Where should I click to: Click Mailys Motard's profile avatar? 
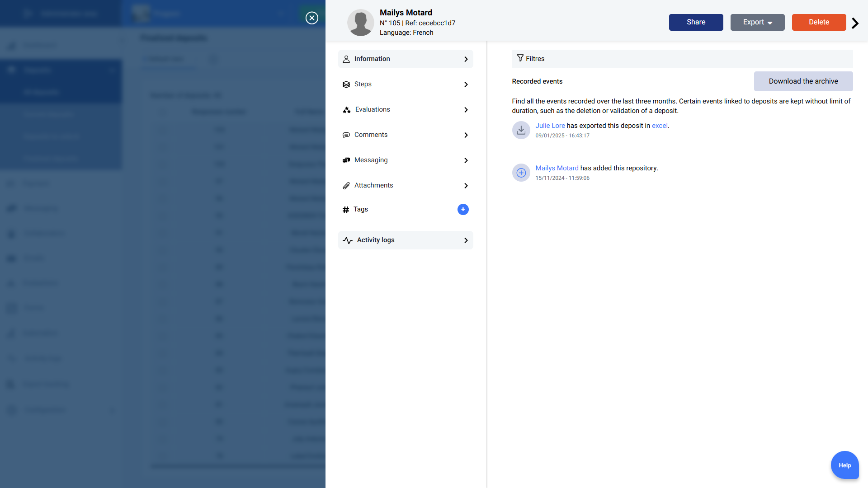point(360,23)
